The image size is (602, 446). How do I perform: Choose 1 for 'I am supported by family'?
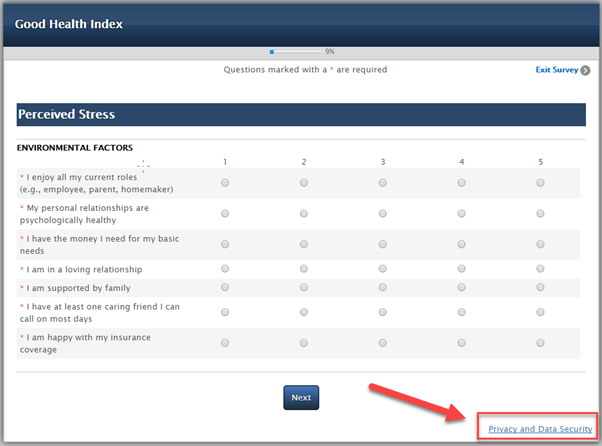[225, 288]
